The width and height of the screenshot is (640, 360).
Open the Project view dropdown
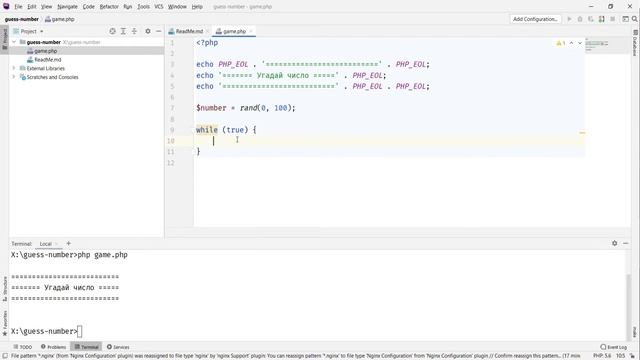[28, 31]
